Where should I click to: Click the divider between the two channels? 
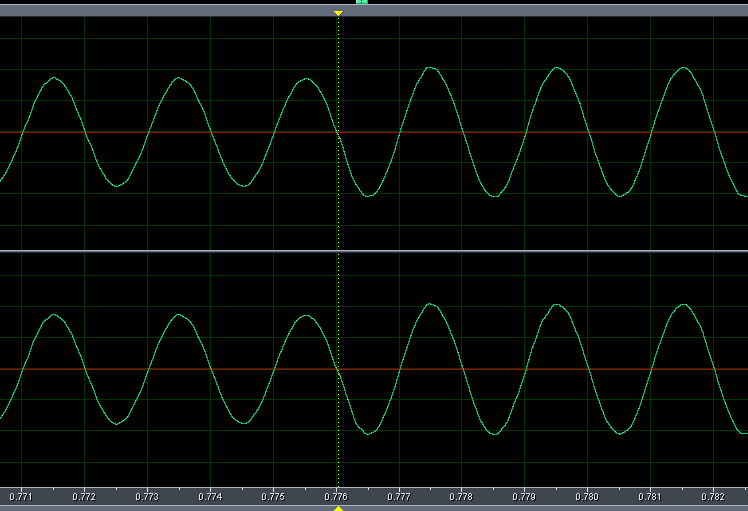374,251
